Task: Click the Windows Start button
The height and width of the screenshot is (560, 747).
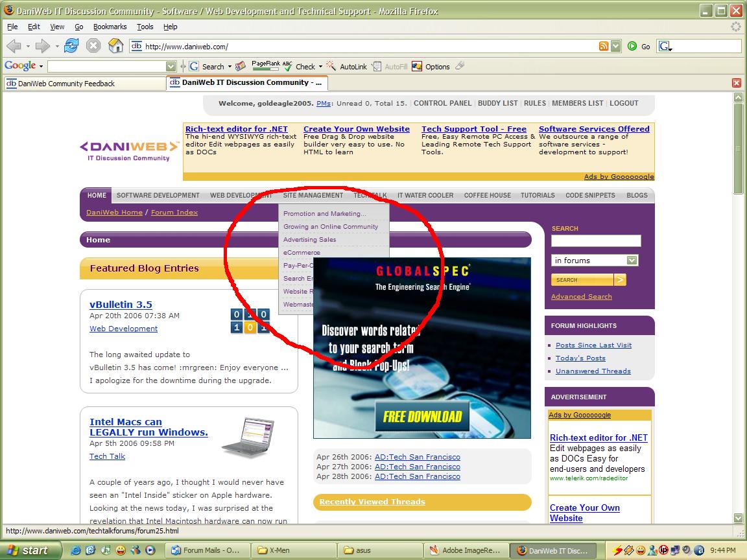Action: pyautogui.click(x=30, y=550)
